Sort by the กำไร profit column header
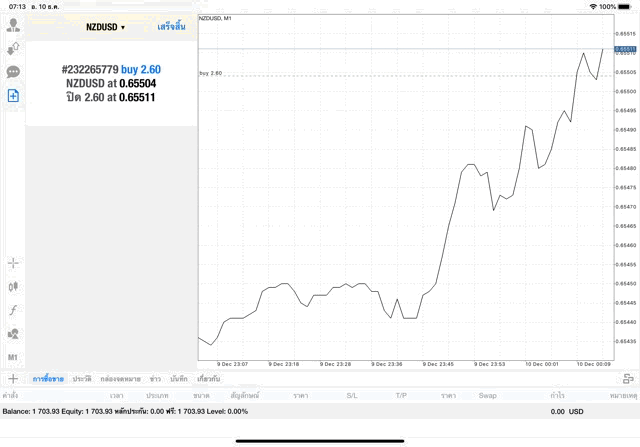 click(x=556, y=396)
